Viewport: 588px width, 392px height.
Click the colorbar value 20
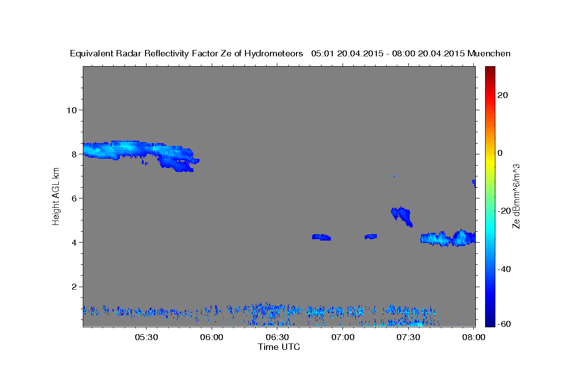coord(503,95)
